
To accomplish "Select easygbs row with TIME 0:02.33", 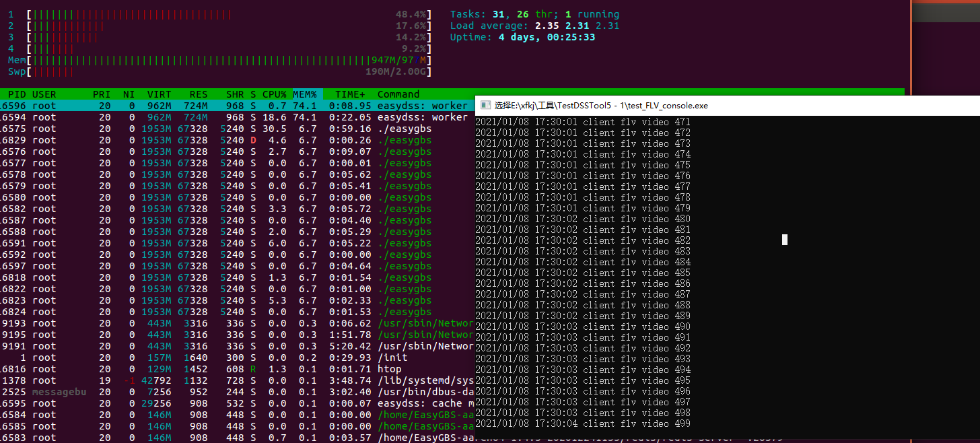I will [237, 300].
